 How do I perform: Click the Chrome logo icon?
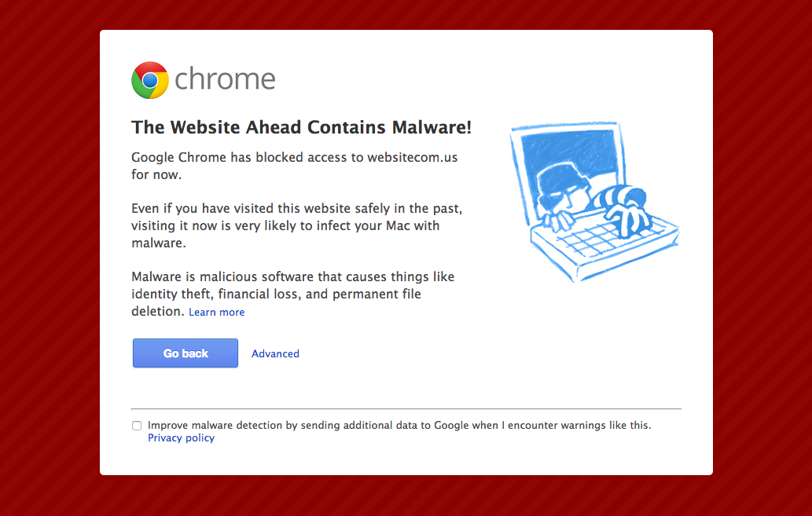pyautogui.click(x=150, y=80)
